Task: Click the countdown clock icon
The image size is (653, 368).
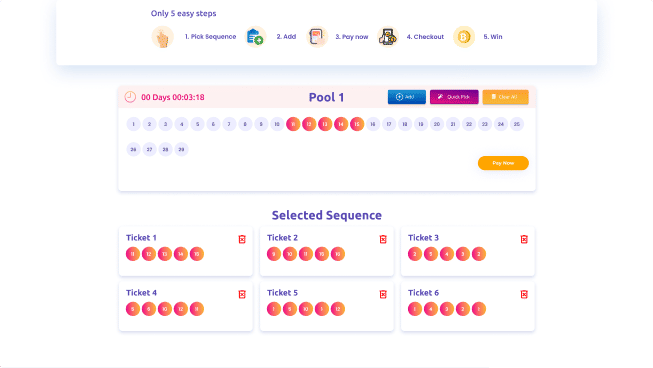Action: pyautogui.click(x=130, y=97)
